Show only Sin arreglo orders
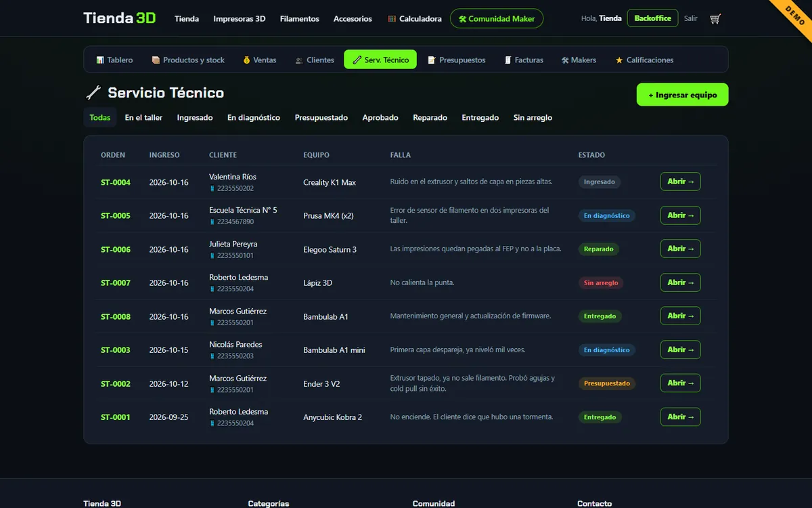 (533, 117)
